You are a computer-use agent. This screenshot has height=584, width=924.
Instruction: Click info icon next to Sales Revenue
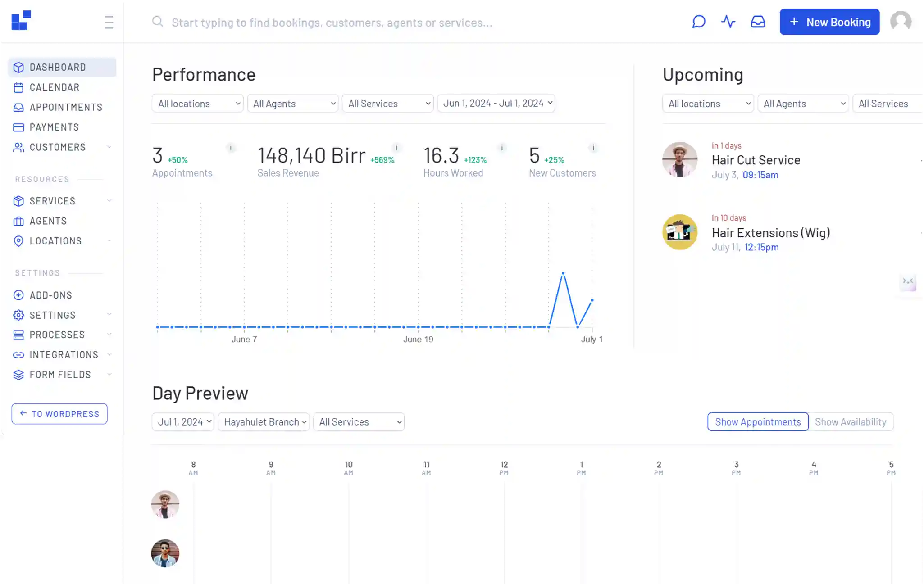pos(396,147)
